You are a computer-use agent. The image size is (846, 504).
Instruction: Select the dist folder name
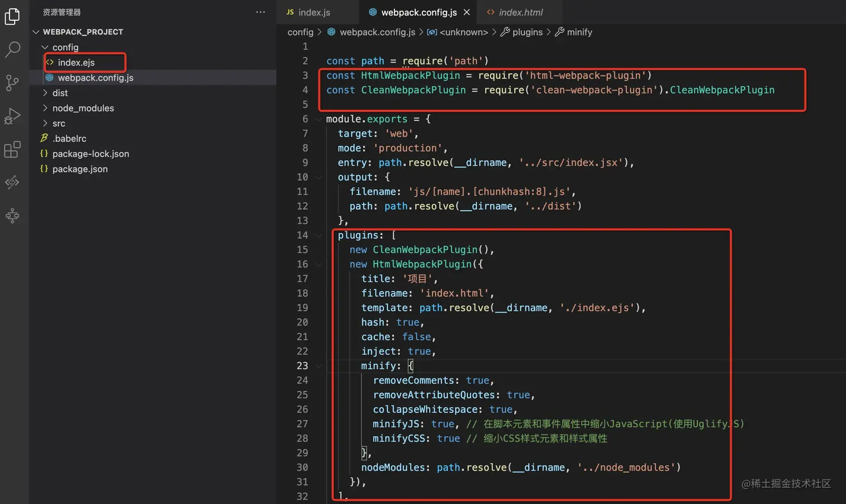coord(60,93)
